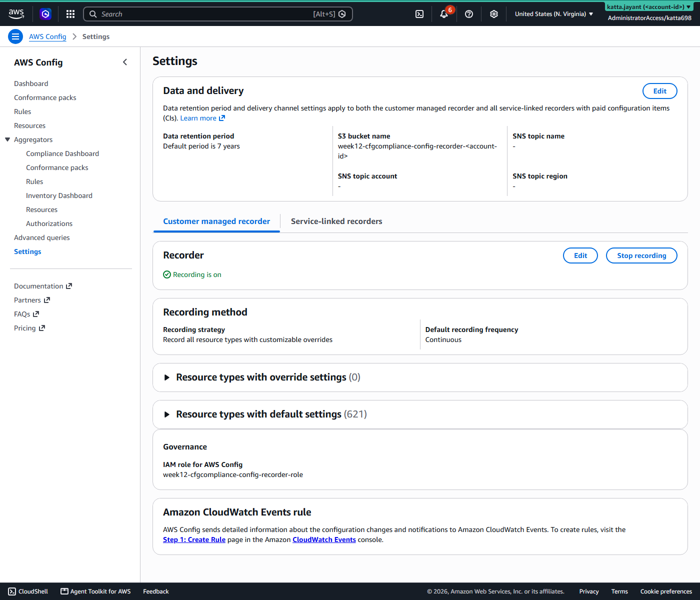This screenshot has height=600, width=700.
Task: Switch to Service-linked recorders tab
Action: click(x=336, y=221)
